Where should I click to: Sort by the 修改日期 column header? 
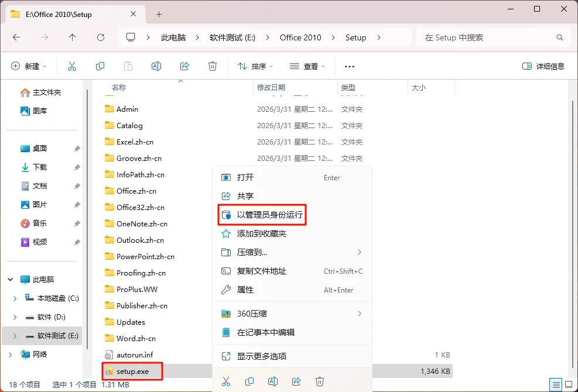click(x=271, y=87)
